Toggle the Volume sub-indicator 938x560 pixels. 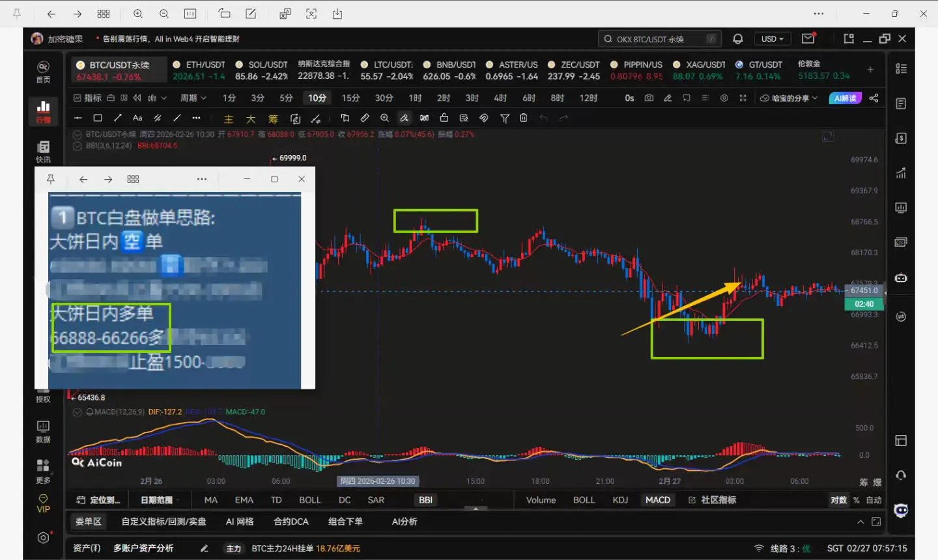click(x=541, y=500)
